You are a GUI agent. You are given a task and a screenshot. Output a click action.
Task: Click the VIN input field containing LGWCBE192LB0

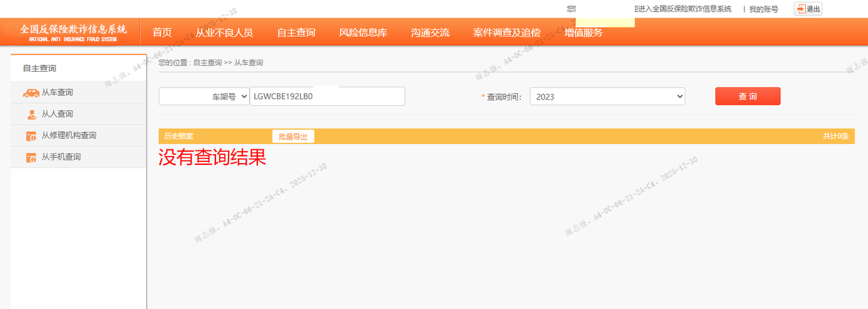327,96
